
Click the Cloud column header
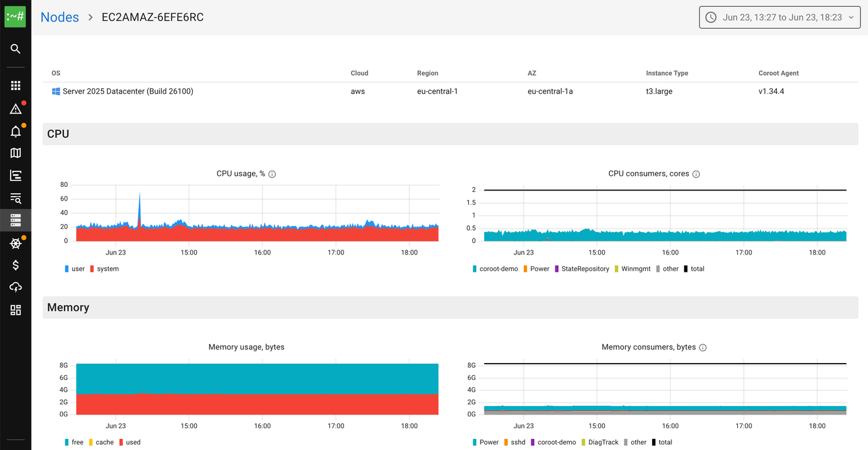[360, 73]
